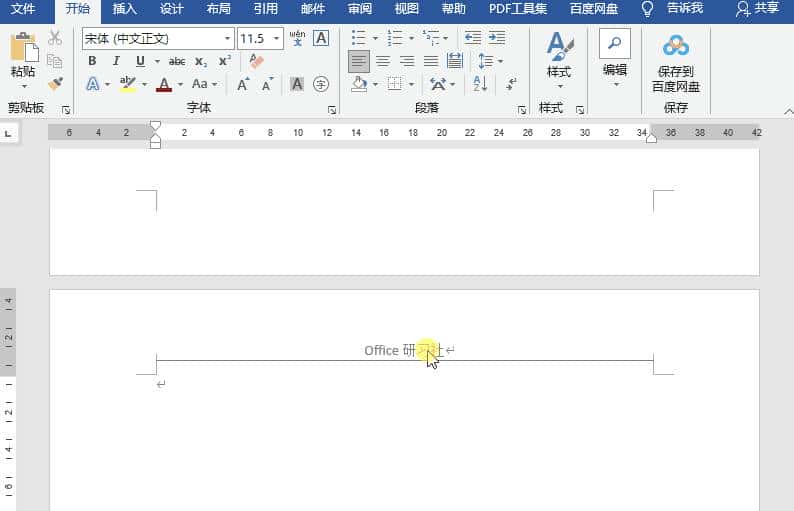Open the font name dropdown
Image resolution: width=794 pixels, height=511 pixels.
(x=227, y=38)
